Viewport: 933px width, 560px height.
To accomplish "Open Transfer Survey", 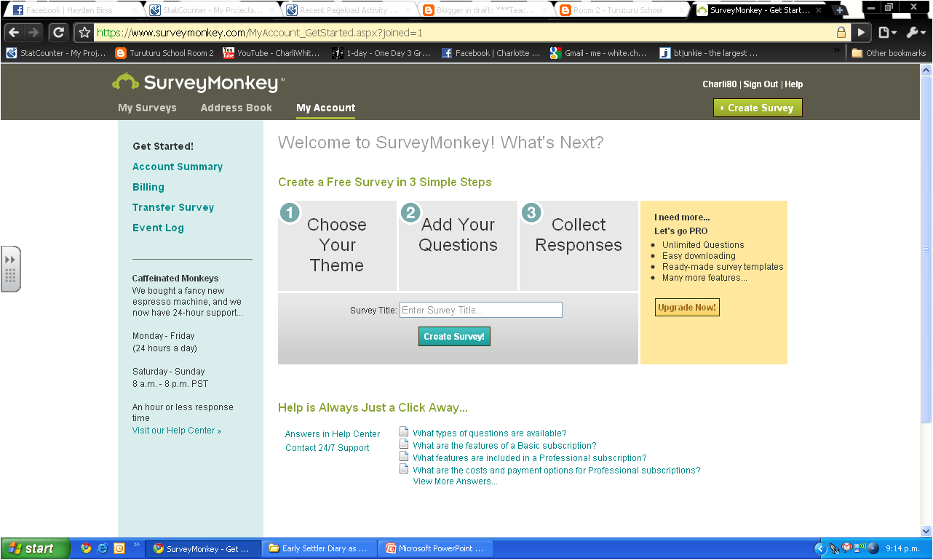I will click(x=173, y=207).
